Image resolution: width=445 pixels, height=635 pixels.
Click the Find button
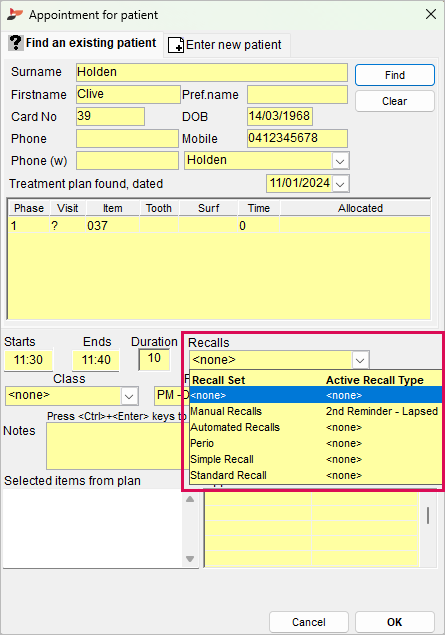click(395, 75)
